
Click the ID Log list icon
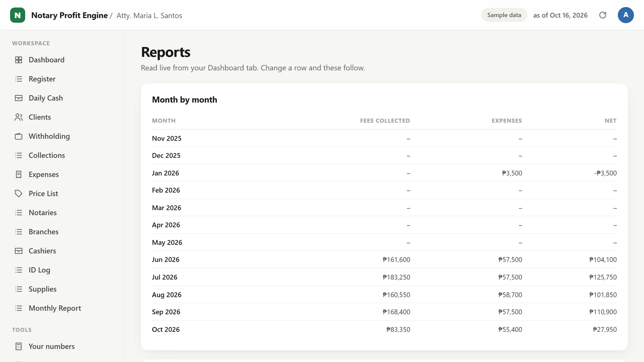19,270
